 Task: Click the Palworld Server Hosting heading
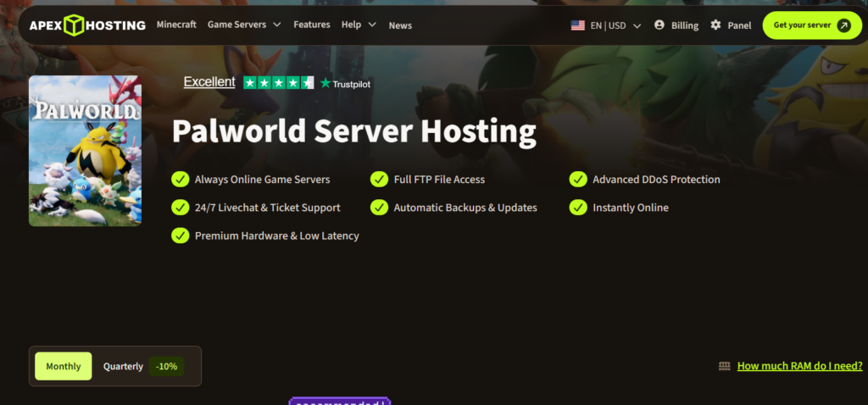pos(354,131)
